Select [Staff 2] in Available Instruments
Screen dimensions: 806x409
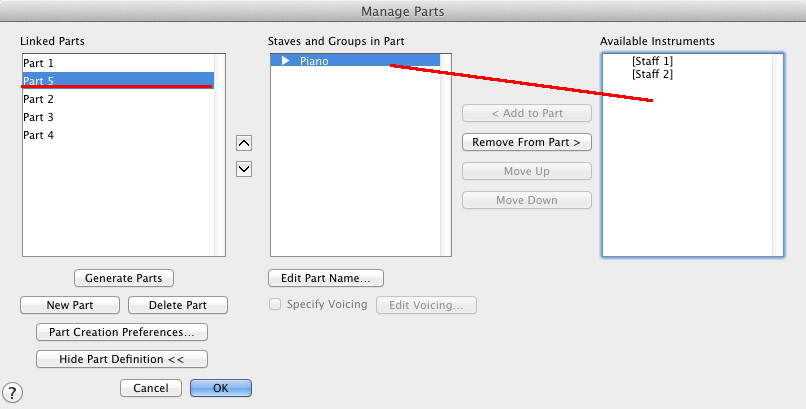point(652,75)
